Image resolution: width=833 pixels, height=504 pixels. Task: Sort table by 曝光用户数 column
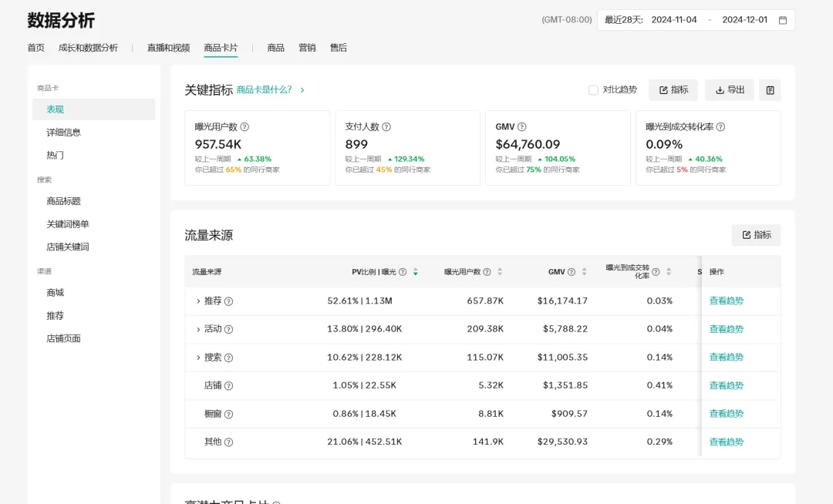point(499,271)
